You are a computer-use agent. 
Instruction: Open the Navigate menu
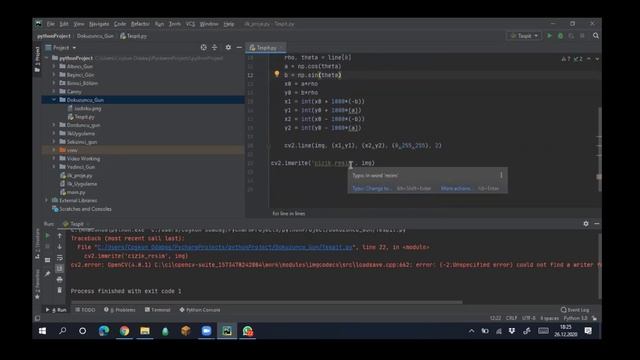pos(99,24)
